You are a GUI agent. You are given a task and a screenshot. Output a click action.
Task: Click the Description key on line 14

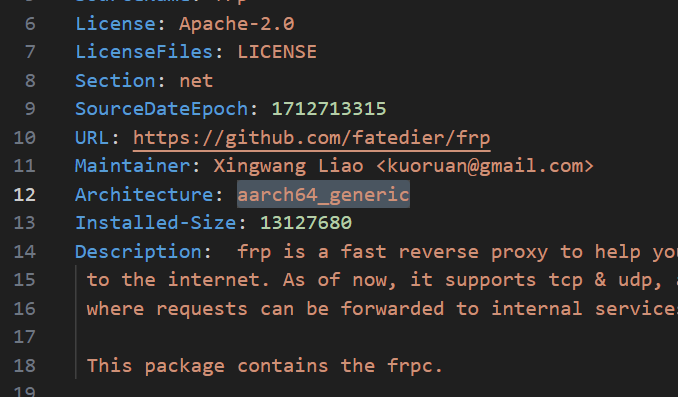tap(138, 252)
